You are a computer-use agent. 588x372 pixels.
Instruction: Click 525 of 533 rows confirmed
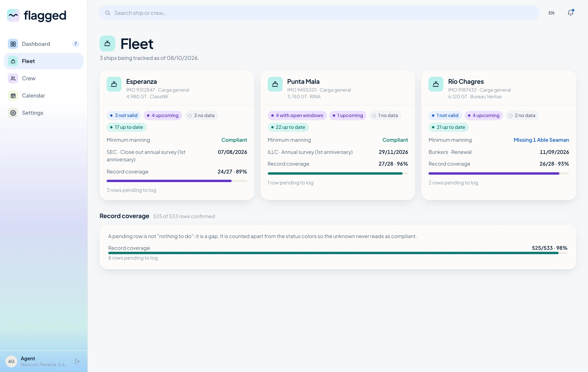184,216
